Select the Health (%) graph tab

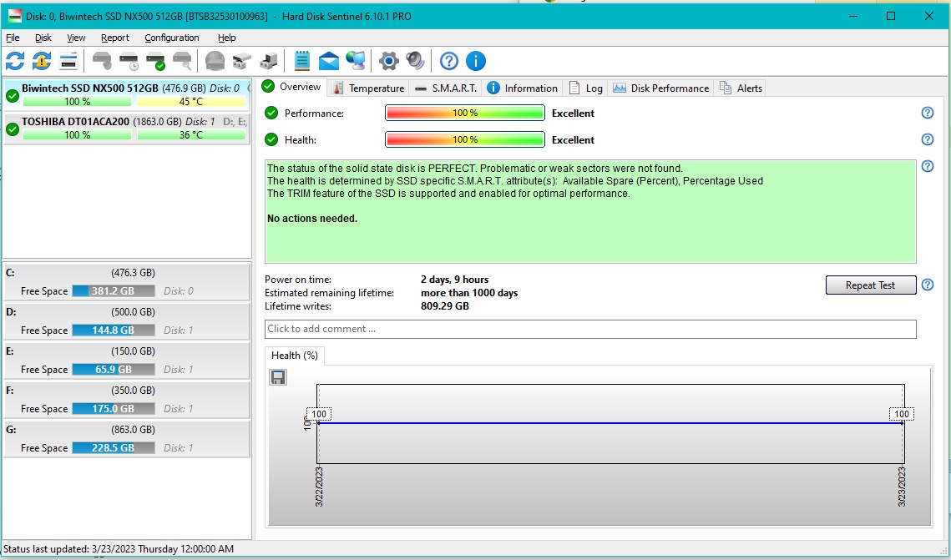pos(295,356)
